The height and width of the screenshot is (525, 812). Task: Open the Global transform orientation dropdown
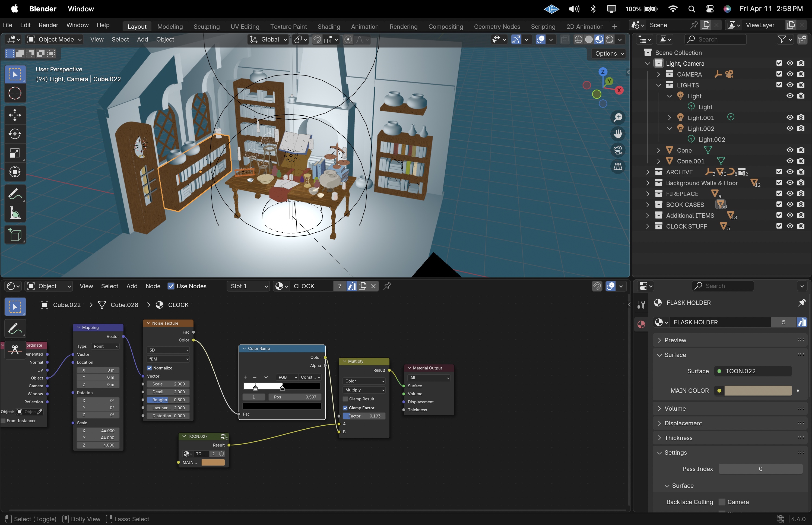[268, 40]
